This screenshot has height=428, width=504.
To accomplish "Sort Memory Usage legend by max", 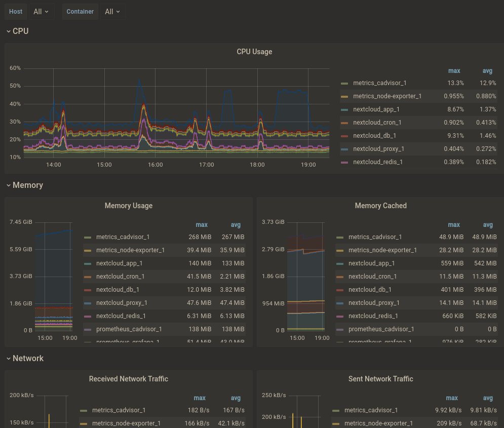I will click(x=202, y=224).
